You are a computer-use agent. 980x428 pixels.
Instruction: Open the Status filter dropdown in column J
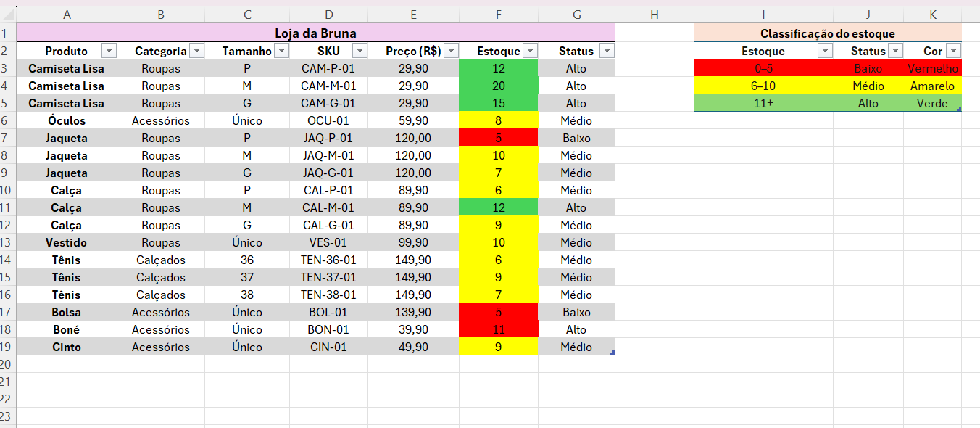(x=895, y=51)
